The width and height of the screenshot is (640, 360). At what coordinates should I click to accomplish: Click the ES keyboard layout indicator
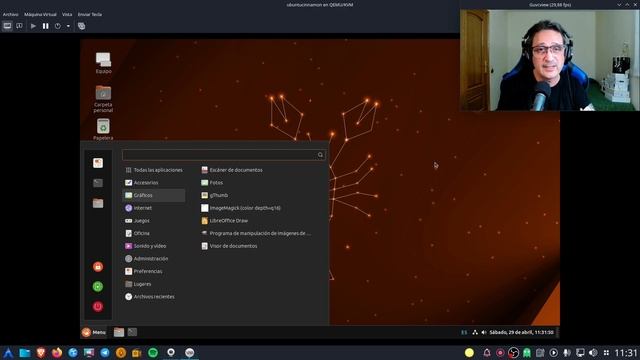coord(464,332)
